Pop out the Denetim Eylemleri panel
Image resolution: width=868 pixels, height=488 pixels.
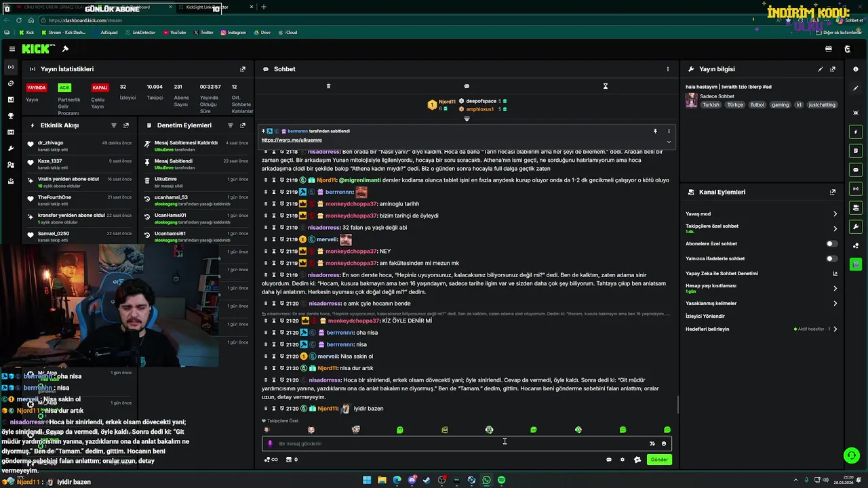tap(243, 125)
